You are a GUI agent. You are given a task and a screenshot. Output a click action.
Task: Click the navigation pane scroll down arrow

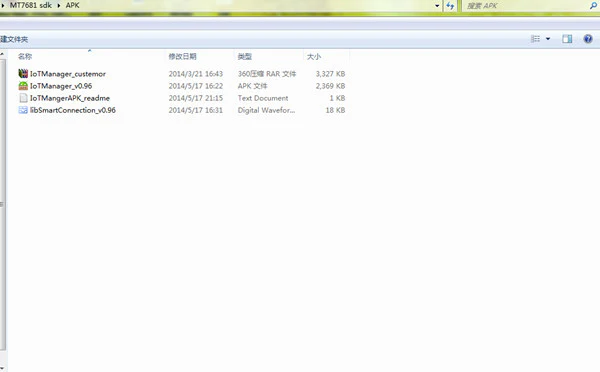tap(2, 368)
